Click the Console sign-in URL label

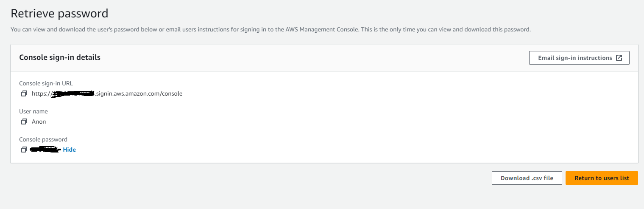(46, 83)
